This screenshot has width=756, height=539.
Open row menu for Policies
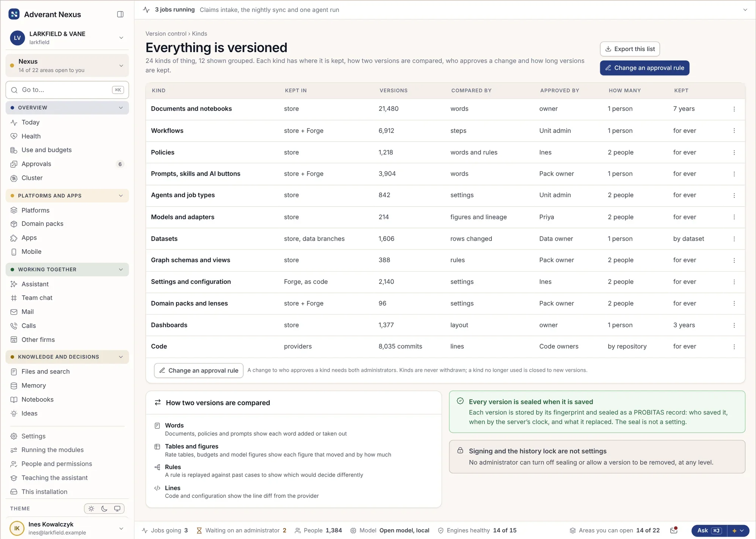click(x=734, y=153)
